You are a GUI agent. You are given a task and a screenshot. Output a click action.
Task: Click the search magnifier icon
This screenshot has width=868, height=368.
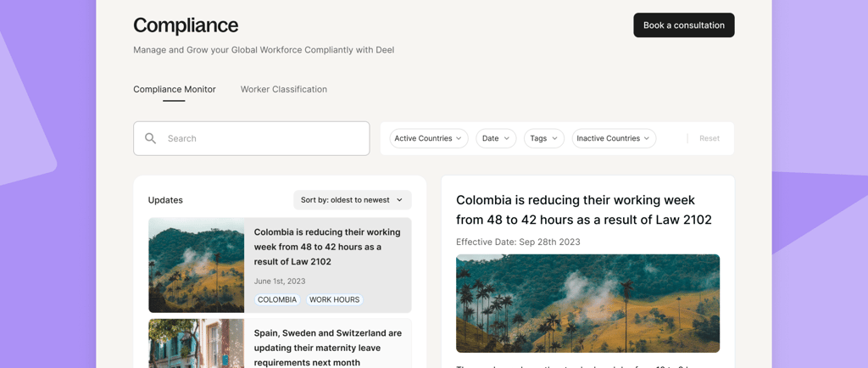click(150, 138)
